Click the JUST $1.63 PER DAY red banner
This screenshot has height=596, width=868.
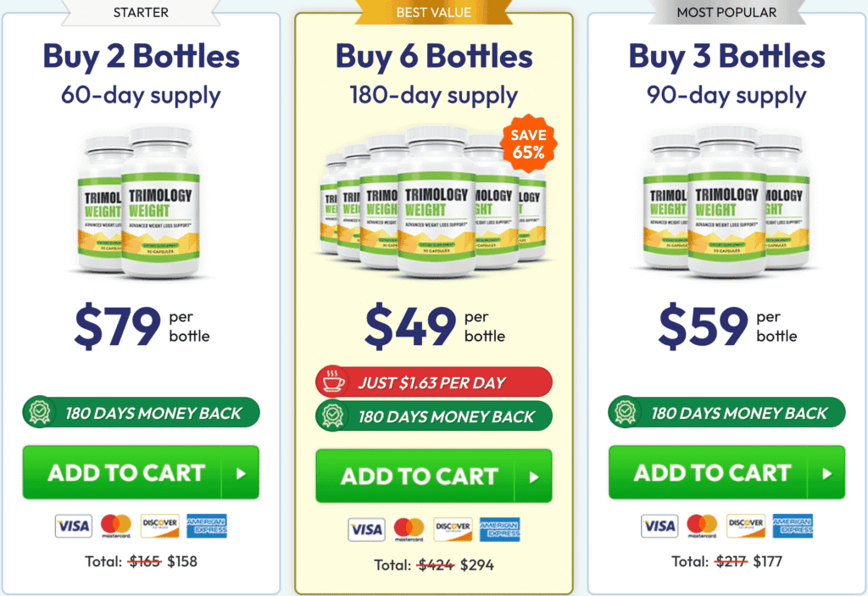433,382
